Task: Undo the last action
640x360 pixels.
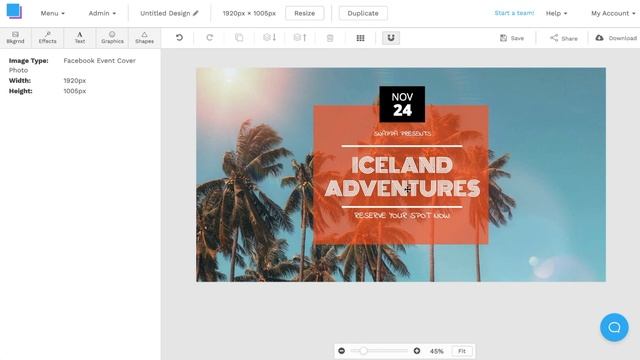Action: coord(179,38)
